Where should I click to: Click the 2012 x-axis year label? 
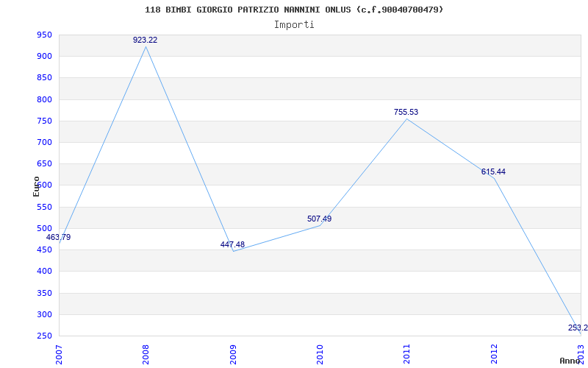(494, 353)
